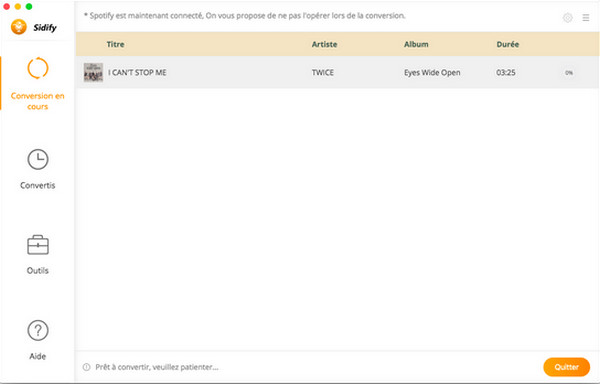Open the Aide question mark icon
600x384 pixels.
coord(38,330)
